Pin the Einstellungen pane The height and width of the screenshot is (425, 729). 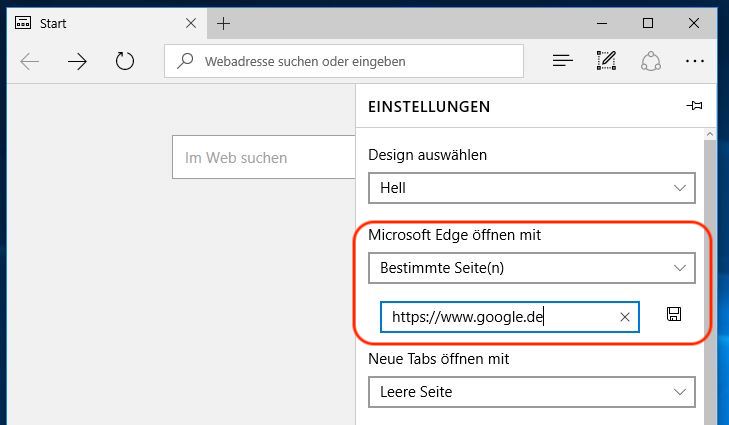695,106
